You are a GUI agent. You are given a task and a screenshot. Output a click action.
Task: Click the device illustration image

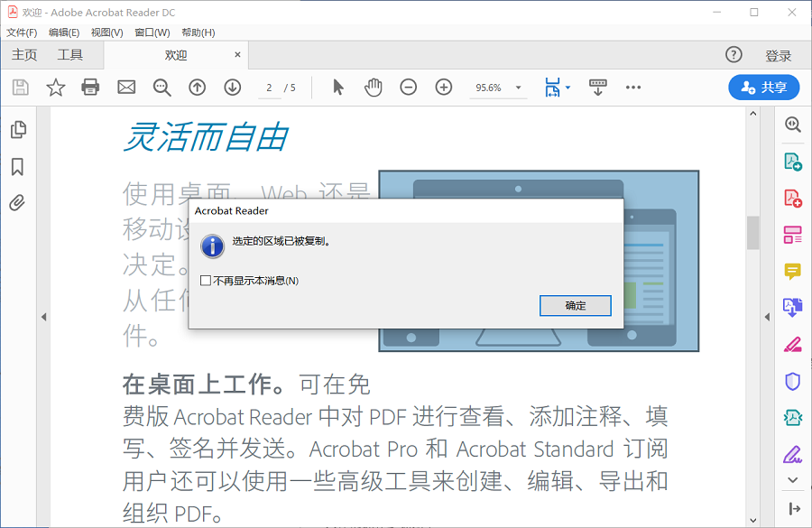(x=539, y=261)
